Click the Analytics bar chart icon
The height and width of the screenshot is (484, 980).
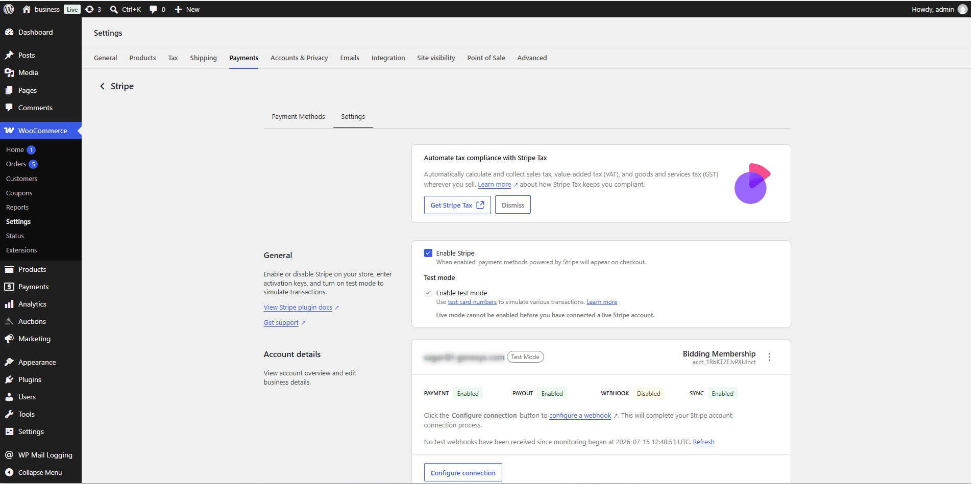click(9, 304)
